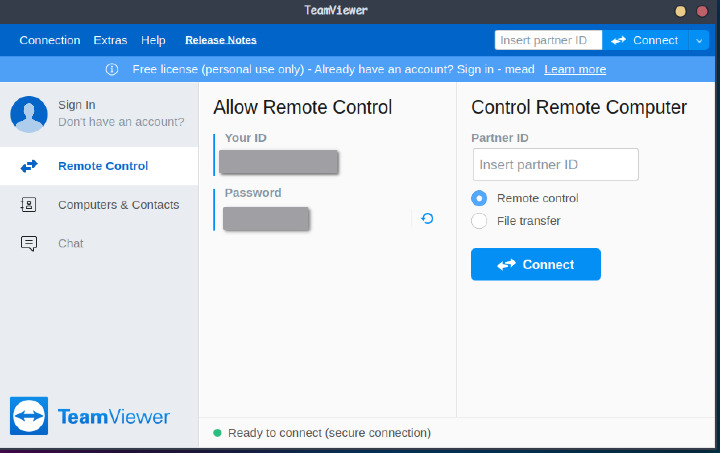Image resolution: width=720 pixels, height=453 pixels.
Task: Open Release Notes link in menu bar
Action: (221, 40)
